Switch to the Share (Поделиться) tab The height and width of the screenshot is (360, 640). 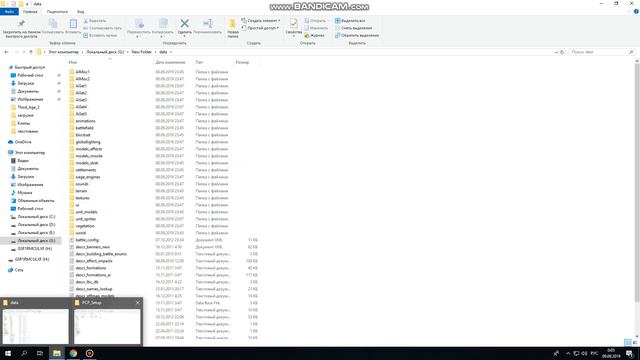(x=57, y=11)
